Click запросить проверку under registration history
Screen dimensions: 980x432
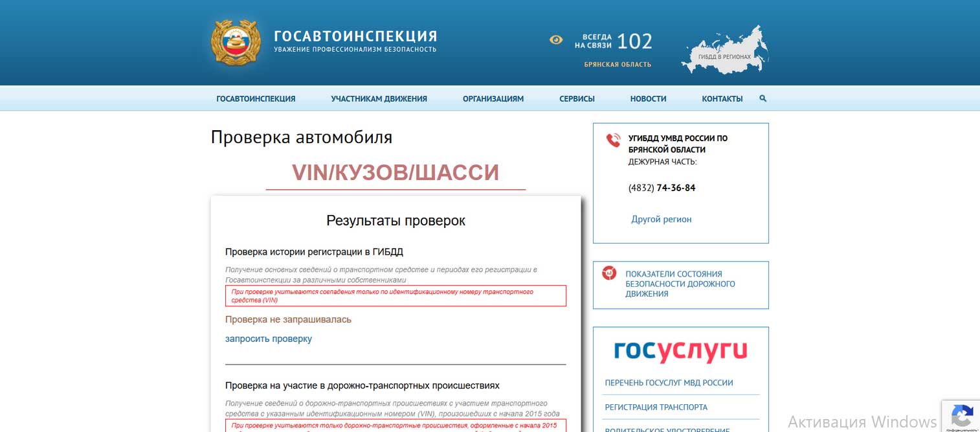[269, 339]
